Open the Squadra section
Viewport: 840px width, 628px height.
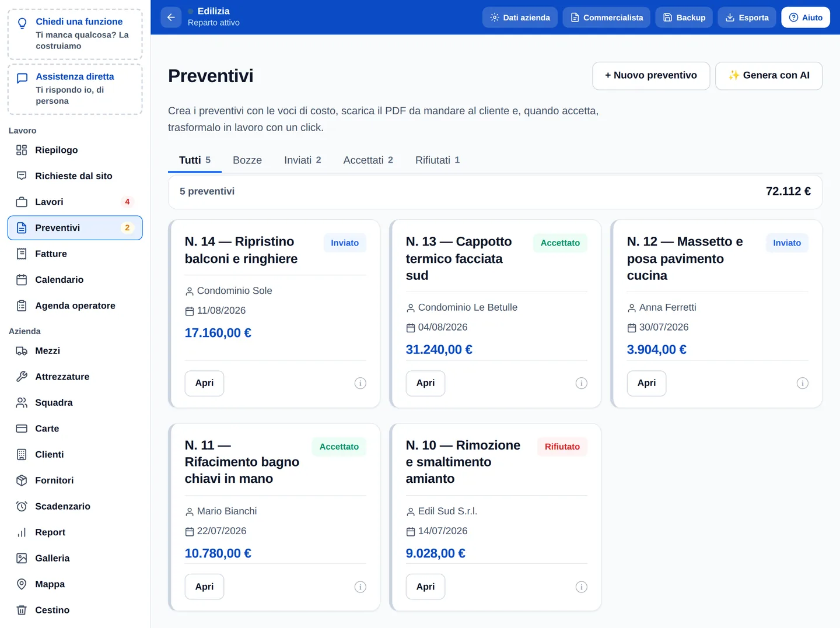(x=75, y=403)
